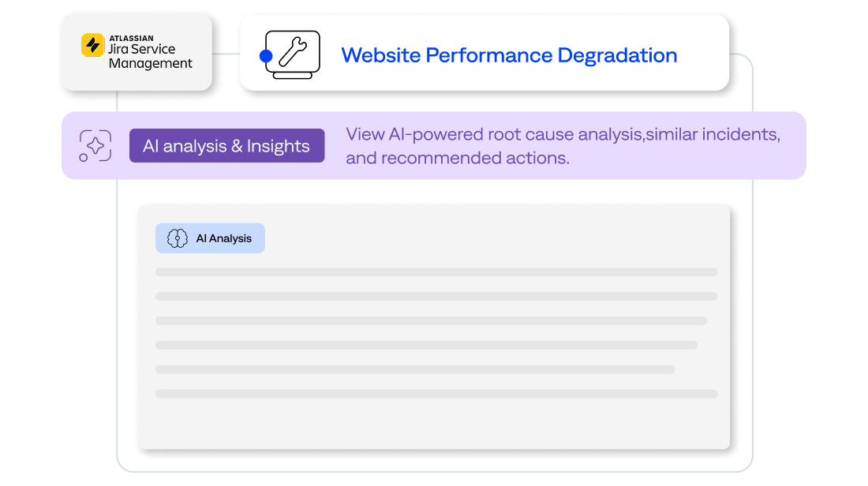
Task: Click the blue status dot beside monitor icon
Action: 266,56
